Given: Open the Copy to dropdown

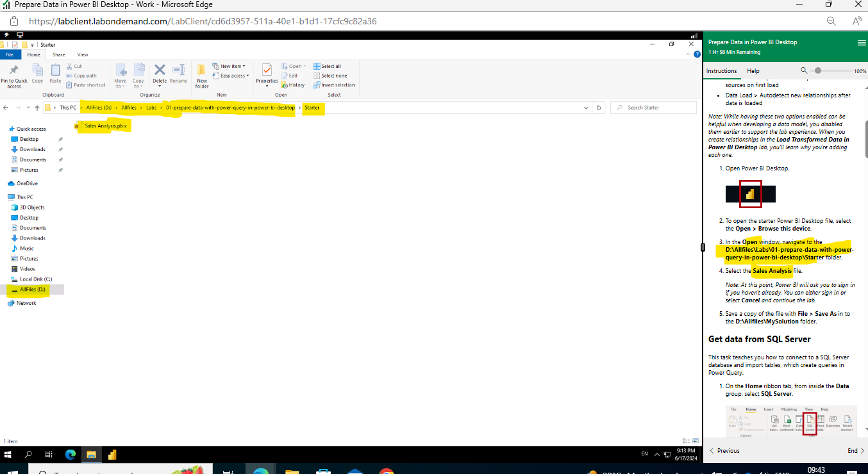Looking at the screenshot, I should pos(138,76).
